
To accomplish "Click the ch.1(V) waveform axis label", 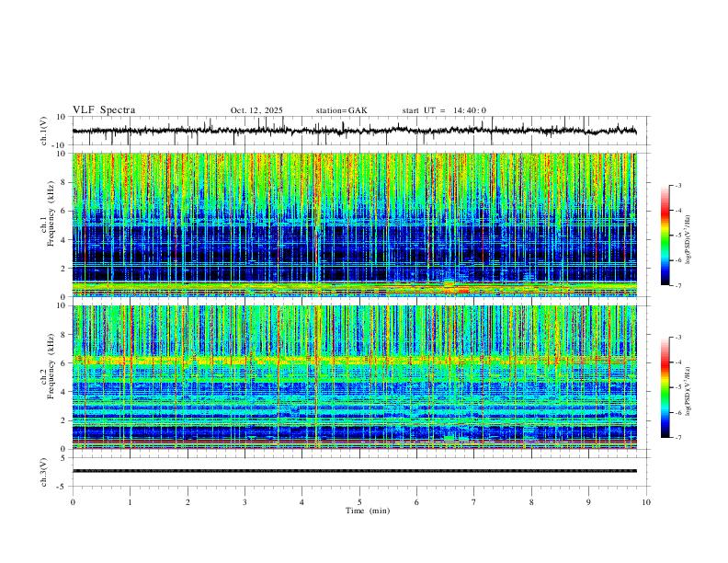I will (x=44, y=131).
